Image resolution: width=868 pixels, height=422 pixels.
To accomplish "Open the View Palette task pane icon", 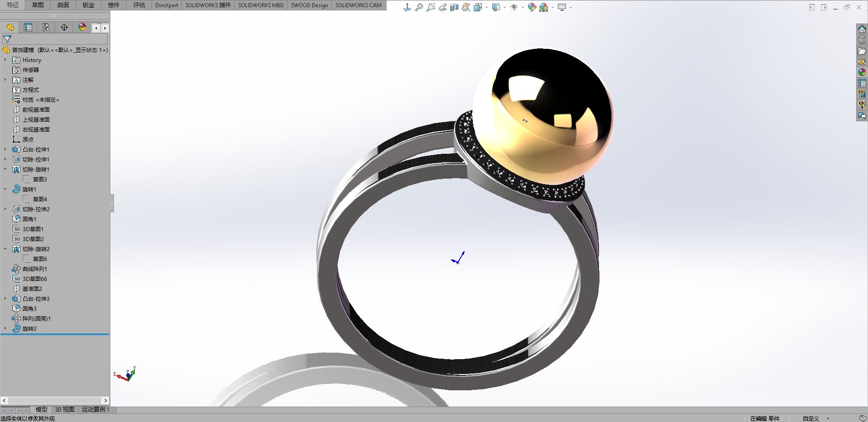I will click(x=862, y=62).
